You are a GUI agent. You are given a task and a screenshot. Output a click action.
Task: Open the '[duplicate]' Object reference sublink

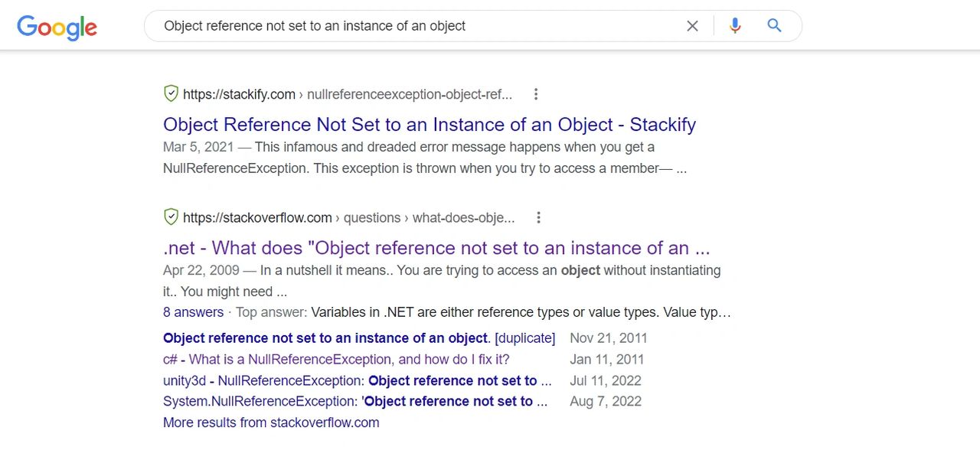tap(359, 338)
